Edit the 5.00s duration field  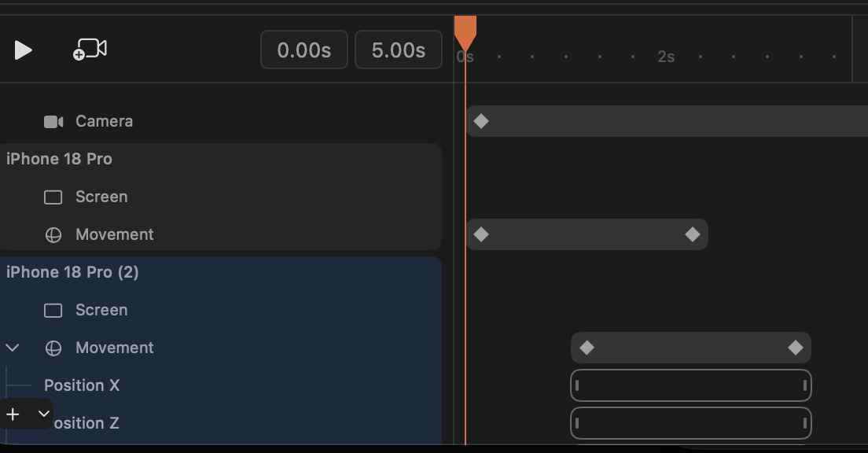(399, 50)
